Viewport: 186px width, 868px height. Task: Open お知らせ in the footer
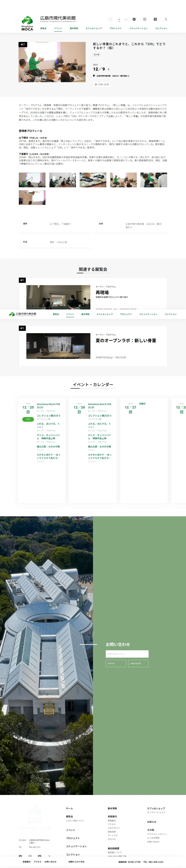(152, 822)
